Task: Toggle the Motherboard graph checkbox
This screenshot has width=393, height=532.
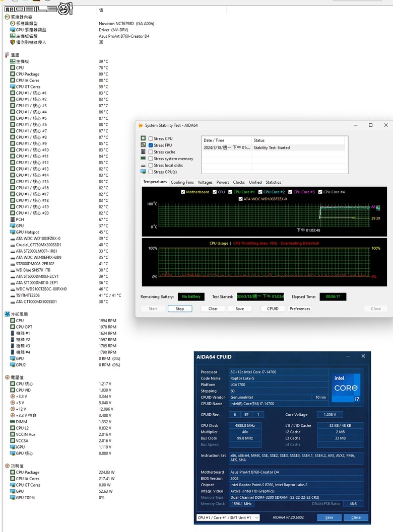Action: pos(183,192)
